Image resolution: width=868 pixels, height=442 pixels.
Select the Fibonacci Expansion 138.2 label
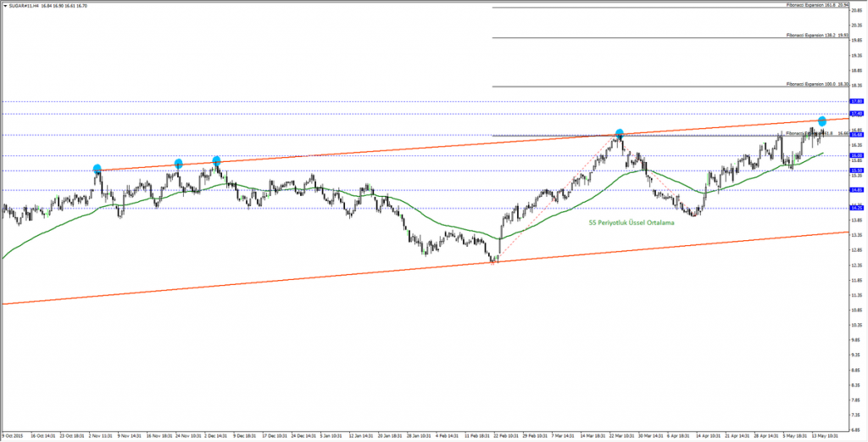[x=818, y=35]
